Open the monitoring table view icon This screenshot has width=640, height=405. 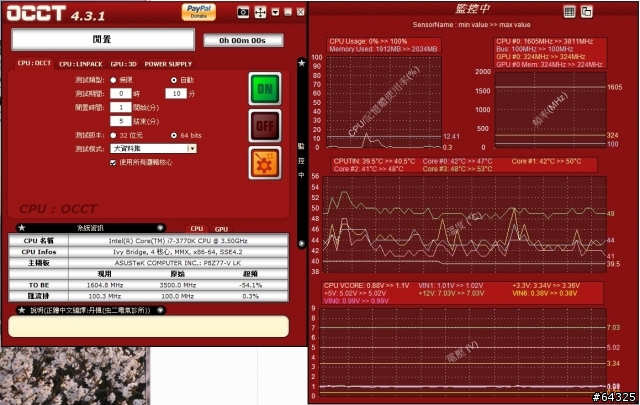569,12
